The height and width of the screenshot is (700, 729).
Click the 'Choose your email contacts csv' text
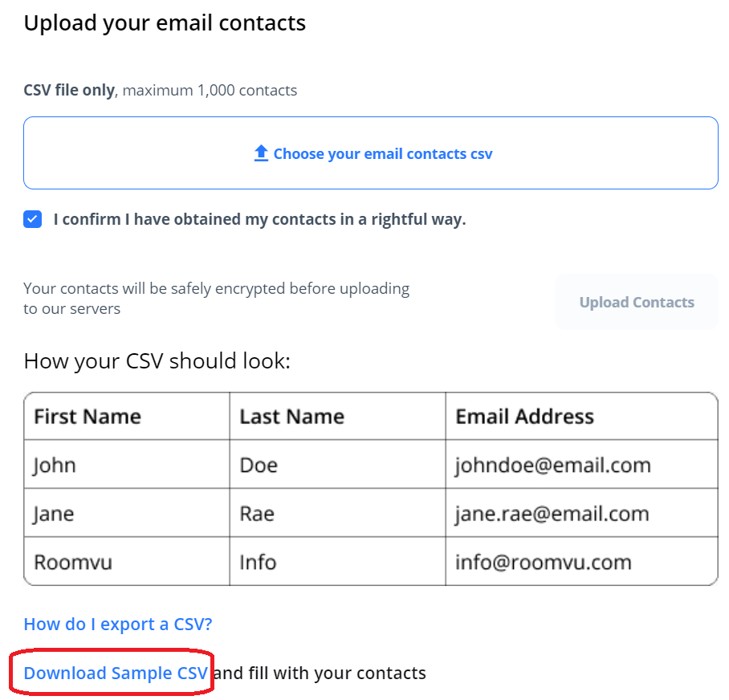tap(382, 154)
